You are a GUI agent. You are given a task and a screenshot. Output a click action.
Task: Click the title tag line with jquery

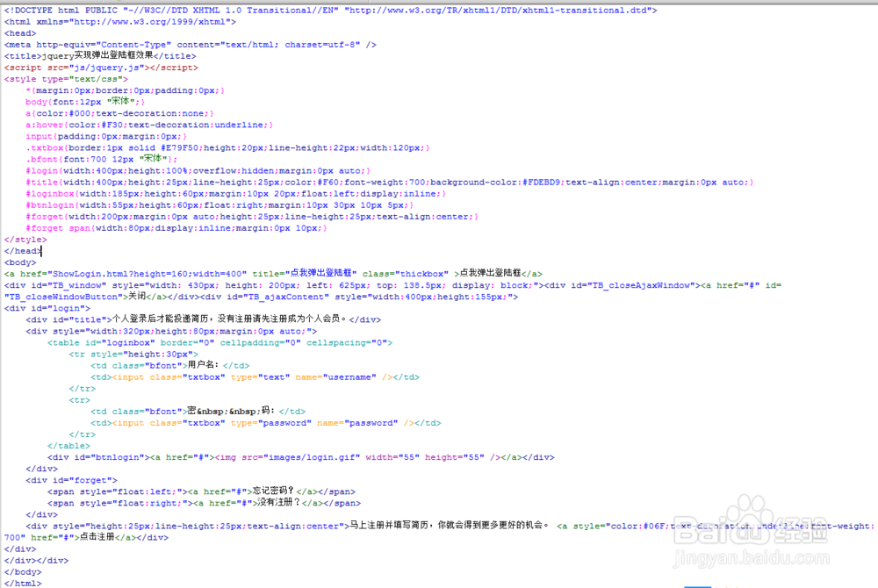(100, 56)
